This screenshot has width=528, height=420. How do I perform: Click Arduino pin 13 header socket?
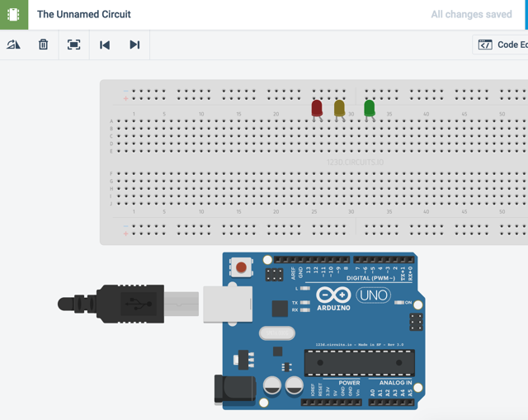pos(308,260)
